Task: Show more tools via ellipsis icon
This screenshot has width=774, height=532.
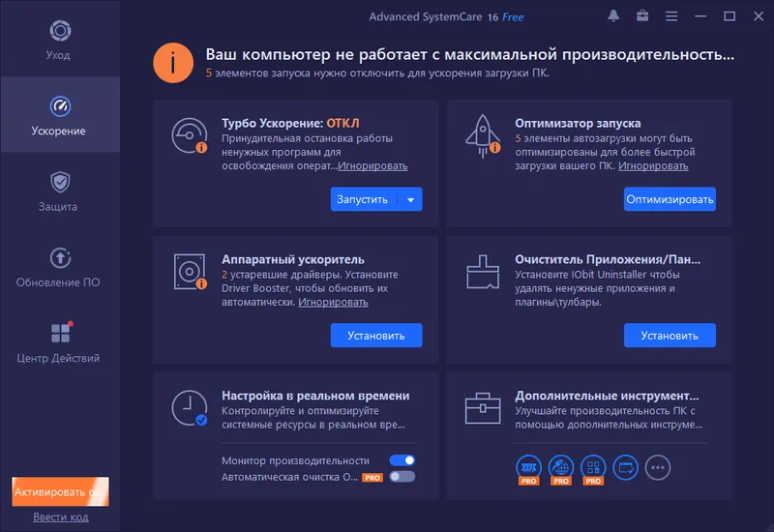Action: (x=658, y=467)
